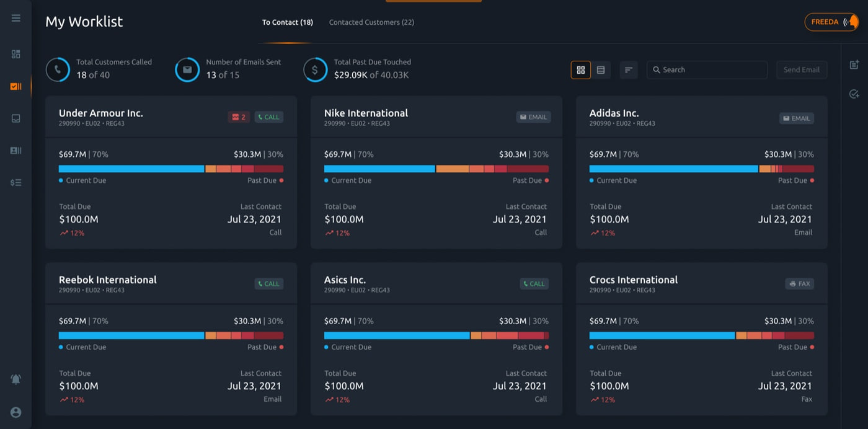This screenshot has width=868, height=429.
Task: Open the contacts card icon in sidebar
Action: click(16, 150)
